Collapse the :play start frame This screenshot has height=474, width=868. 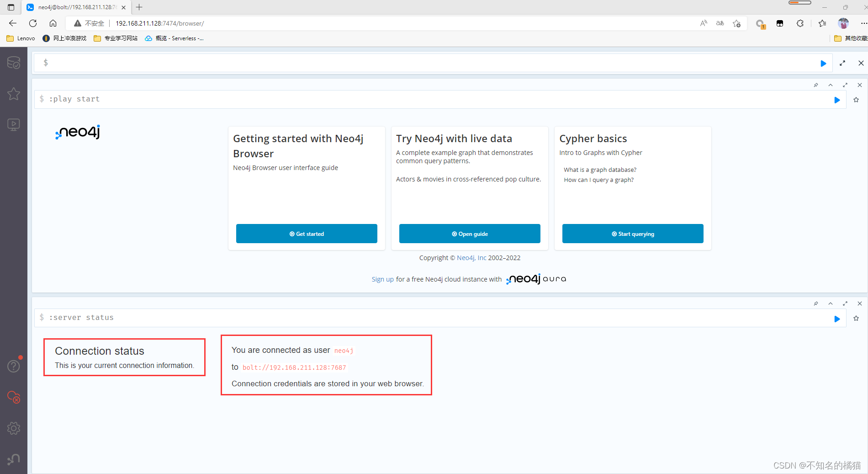click(x=831, y=85)
